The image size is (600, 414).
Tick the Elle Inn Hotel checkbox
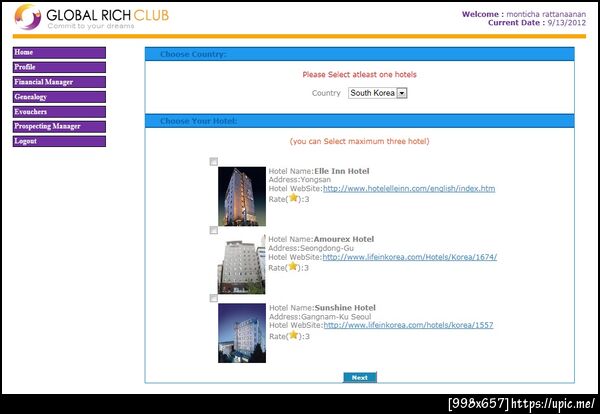pos(214,161)
